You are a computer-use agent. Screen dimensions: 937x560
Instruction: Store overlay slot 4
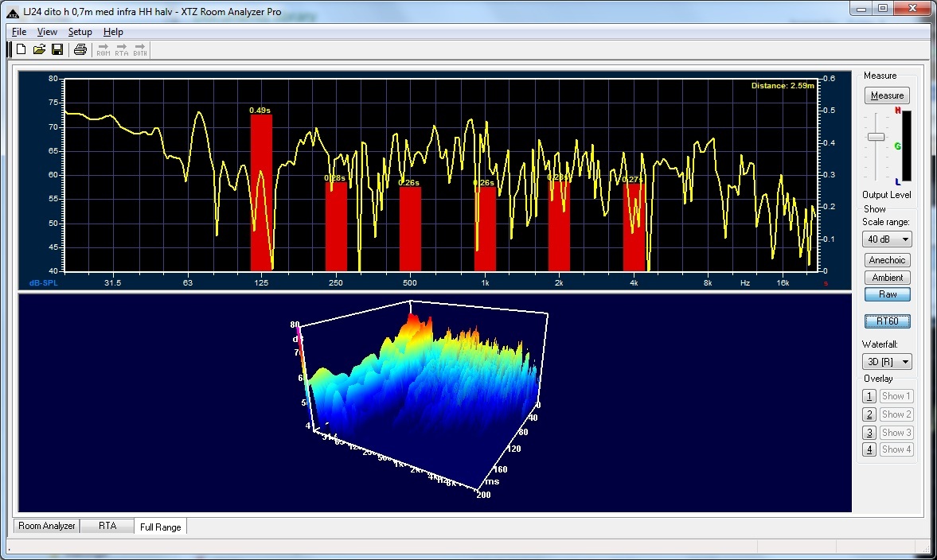click(869, 449)
